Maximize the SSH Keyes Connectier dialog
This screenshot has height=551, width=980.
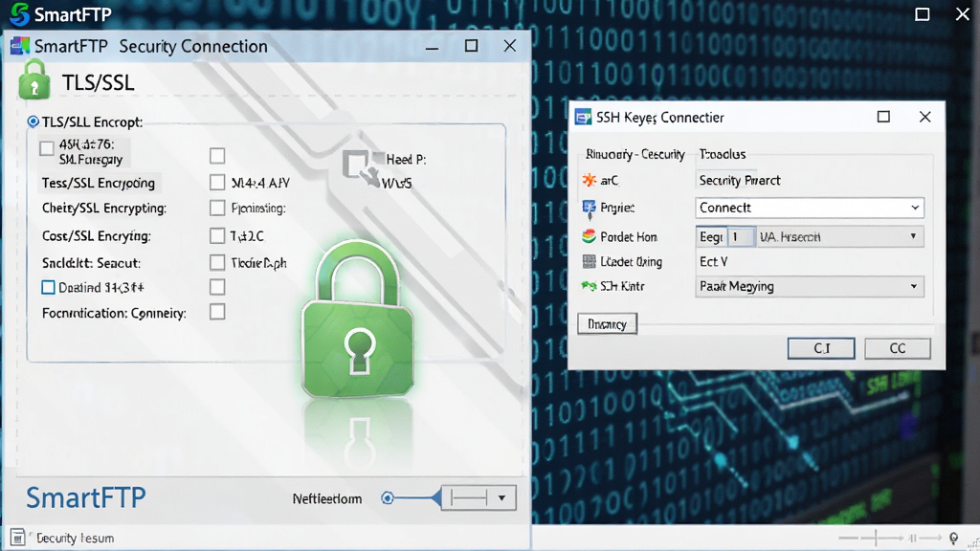[x=883, y=117]
